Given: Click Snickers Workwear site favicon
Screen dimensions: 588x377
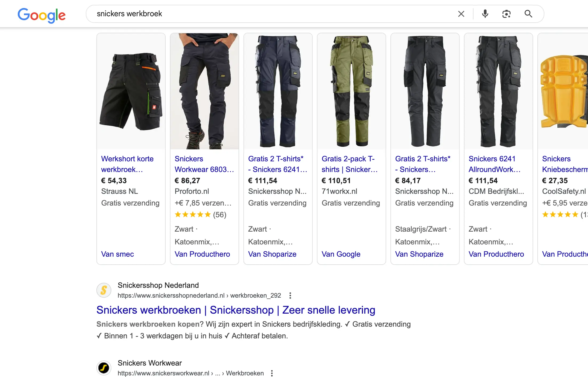Looking at the screenshot, I should click(x=104, y=368).
